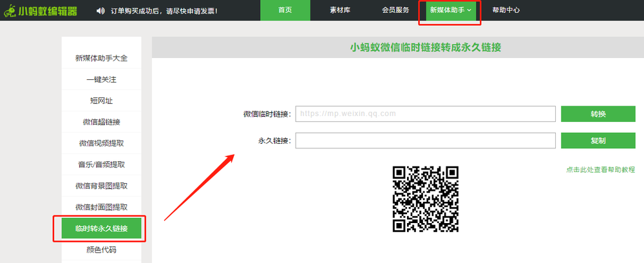Click the QR code image

(x=426, y=199)
